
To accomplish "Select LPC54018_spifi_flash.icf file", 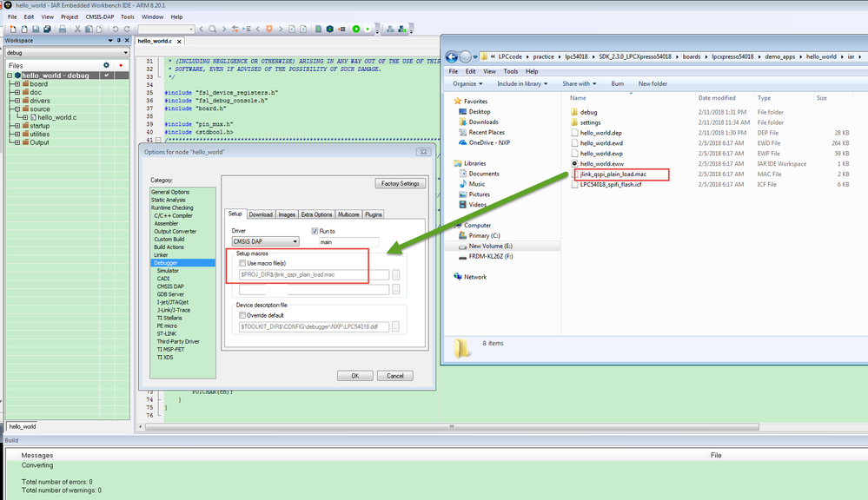I will pyautogui.click(x=611, y=184).
